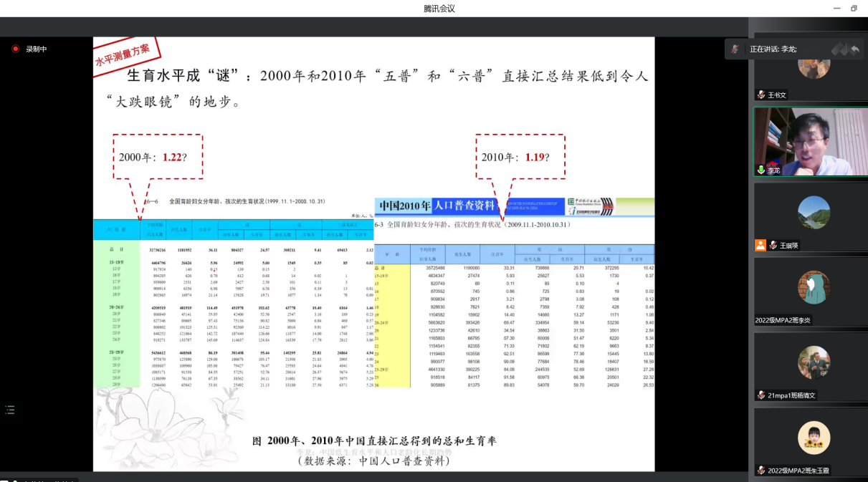Click 李龙's green microphone icon
The height and width of the screenshot is (482, 868).
[x=760, y=170]
